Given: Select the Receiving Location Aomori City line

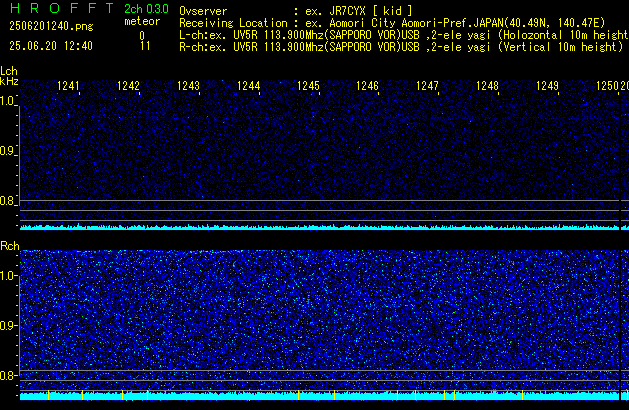Looking at the screenshot, I should pyautogui.click(x=392, y=23).
